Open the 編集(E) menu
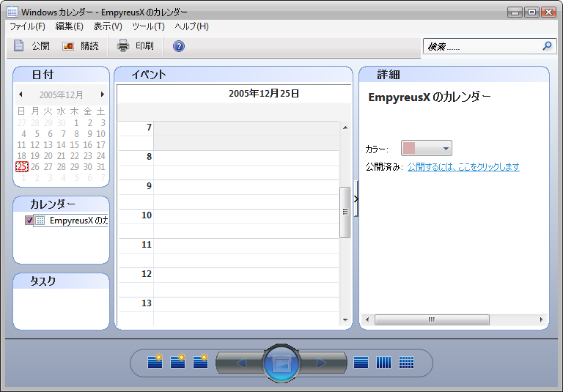Image resolution: width=563 pixels, height=392 pixels. coord(70,26)
